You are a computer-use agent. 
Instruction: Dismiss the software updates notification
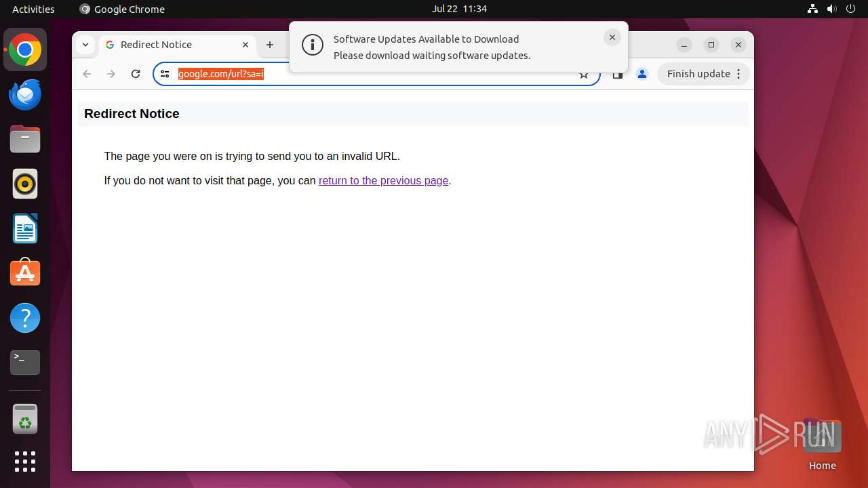point(612,38)
